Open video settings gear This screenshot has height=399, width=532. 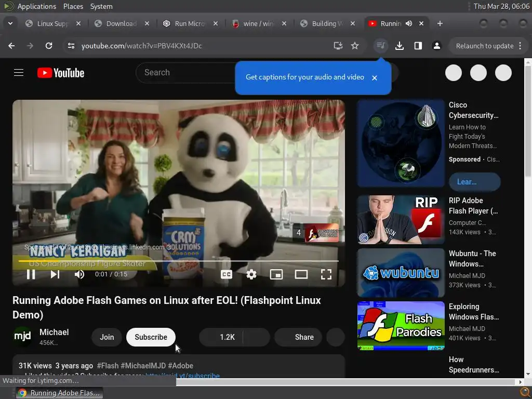pos(251,274)
